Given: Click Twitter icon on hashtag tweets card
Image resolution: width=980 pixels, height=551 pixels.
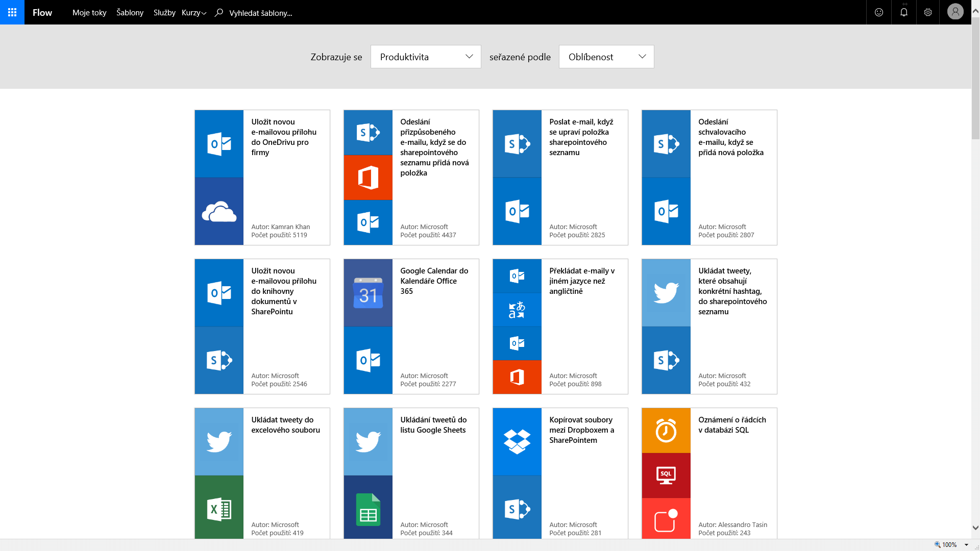Looking at the screenshot, I should pyautogui.click(x=666, y=293).
